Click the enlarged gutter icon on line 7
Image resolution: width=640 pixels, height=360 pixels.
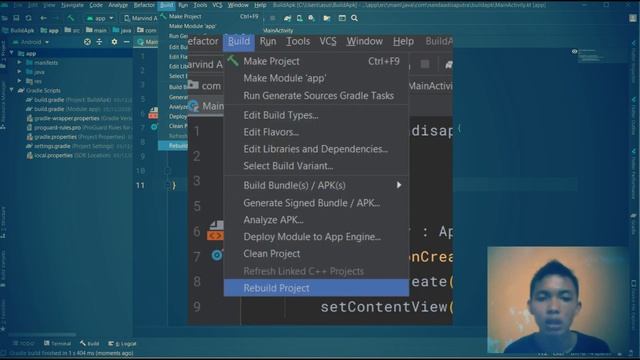[217, 256]
